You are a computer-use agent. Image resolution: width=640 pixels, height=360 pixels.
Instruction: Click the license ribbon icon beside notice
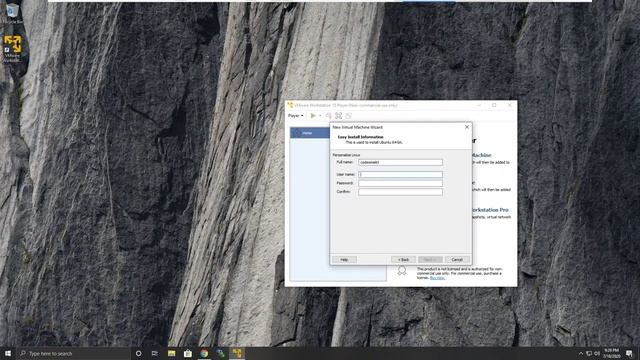(x=402, y=271)
